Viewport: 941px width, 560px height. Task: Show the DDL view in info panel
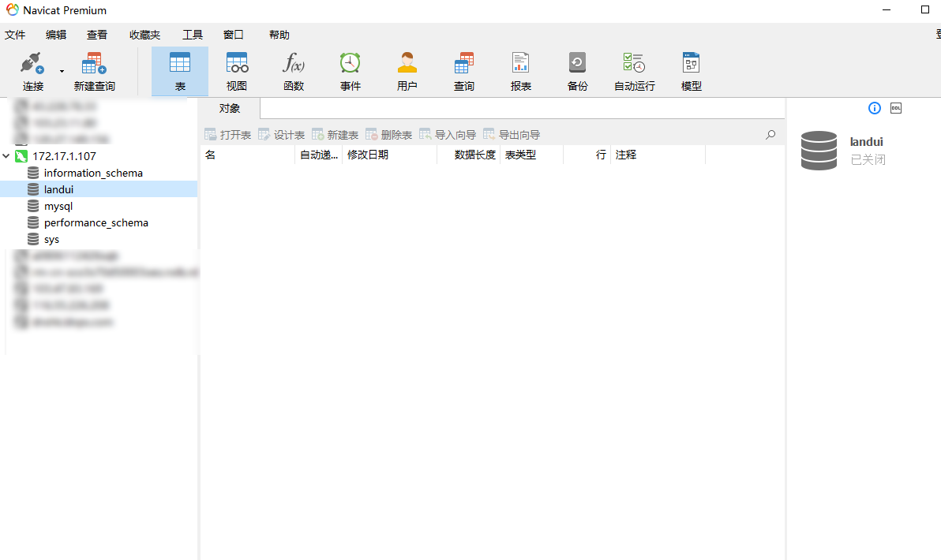pos(896,108)
